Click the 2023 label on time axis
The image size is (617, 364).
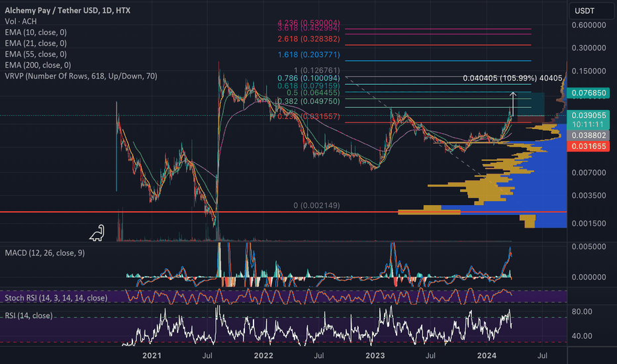point(375,356)
